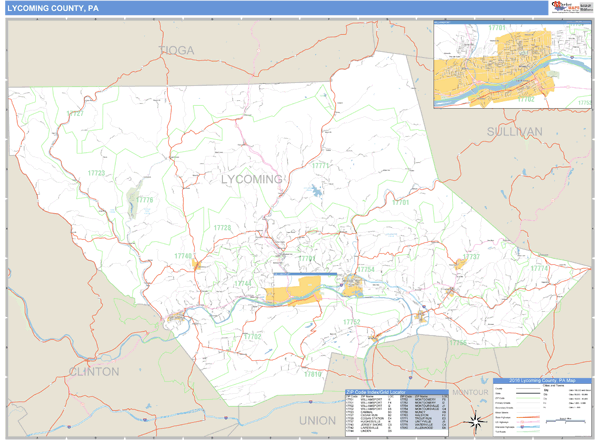Image resolution: width=600 pixels, height=440 pixels.
Task: Click the scale bar in the legend
Action: pyautogui.click(x=566, y=421)
